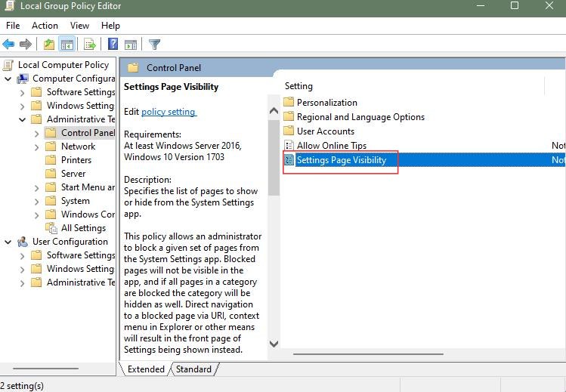Collapse the Computer Configuration node
Image resolution: width=566 pixels, height=392 pixels.
8,79
